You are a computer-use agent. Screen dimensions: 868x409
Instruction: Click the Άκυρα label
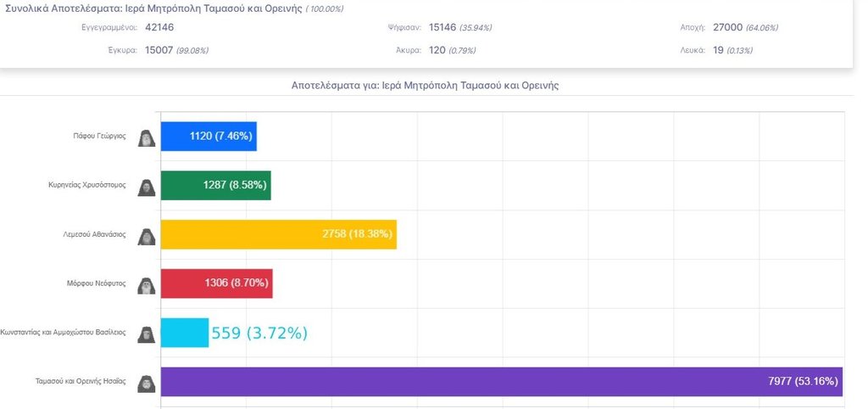(409, 50)
